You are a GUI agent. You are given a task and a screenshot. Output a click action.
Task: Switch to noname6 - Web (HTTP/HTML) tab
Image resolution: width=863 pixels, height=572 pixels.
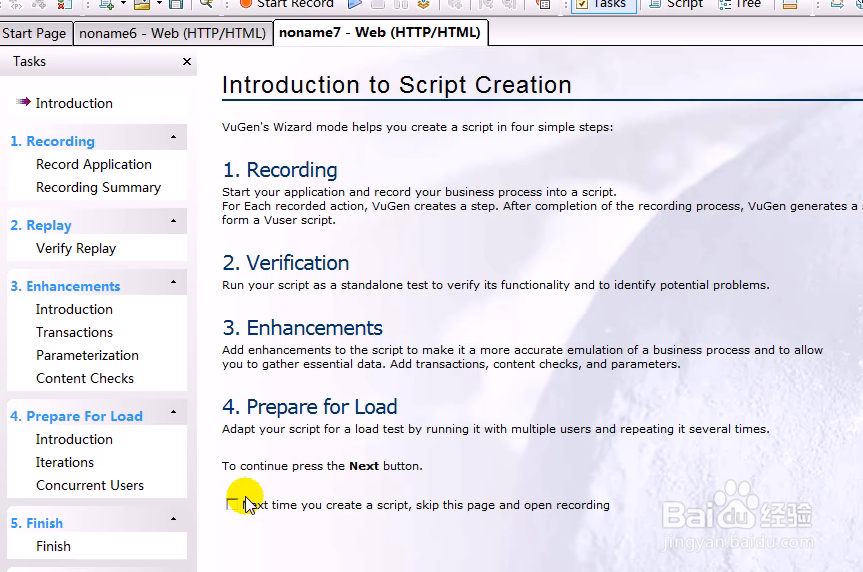click(172, 34)
